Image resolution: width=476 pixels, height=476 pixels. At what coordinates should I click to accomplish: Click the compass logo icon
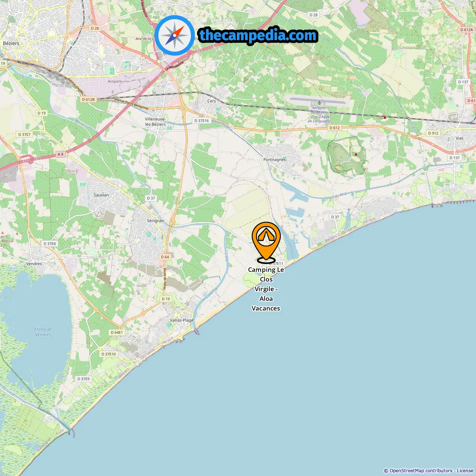click(x=174, y=35)
